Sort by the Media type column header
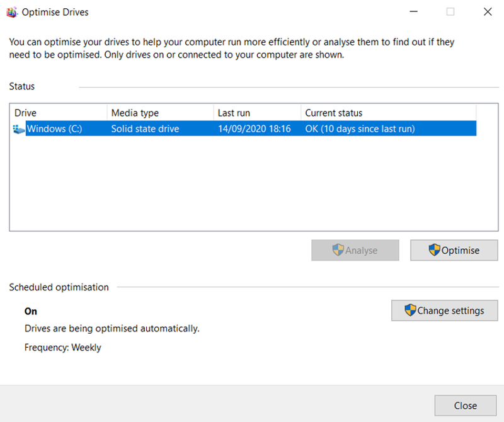This screenshot has height=422, width=504. [160, 113]
